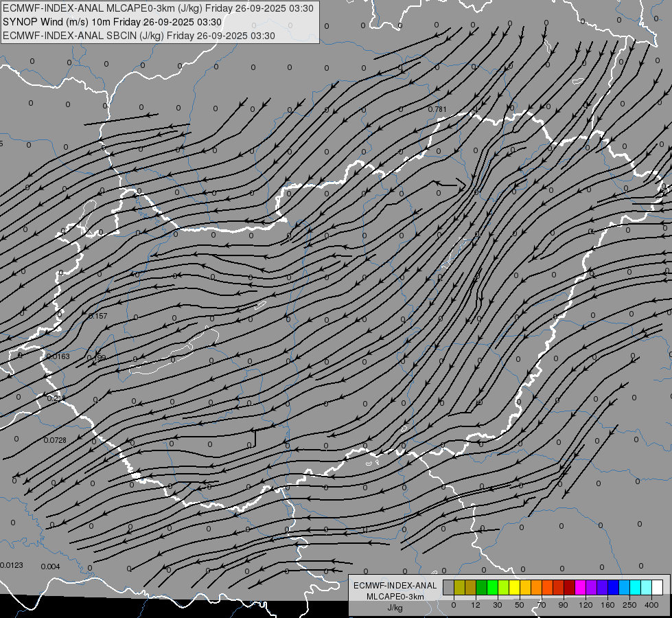Click the J/kg unit label in the legend

(x=395, y=608)
